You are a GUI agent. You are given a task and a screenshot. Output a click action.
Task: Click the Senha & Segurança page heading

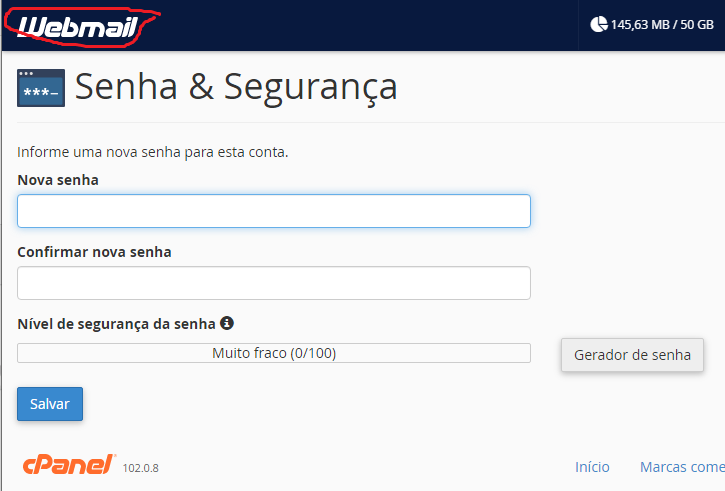[x=236, y=86]
